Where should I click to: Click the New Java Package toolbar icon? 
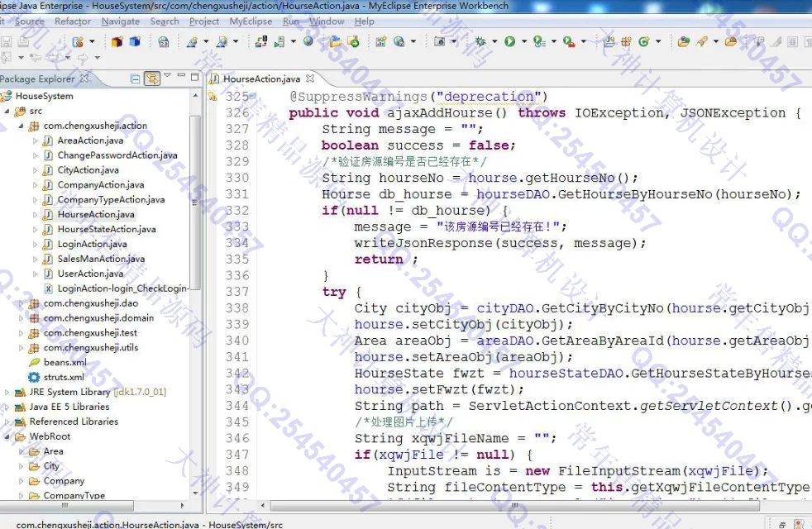(626, 41)
